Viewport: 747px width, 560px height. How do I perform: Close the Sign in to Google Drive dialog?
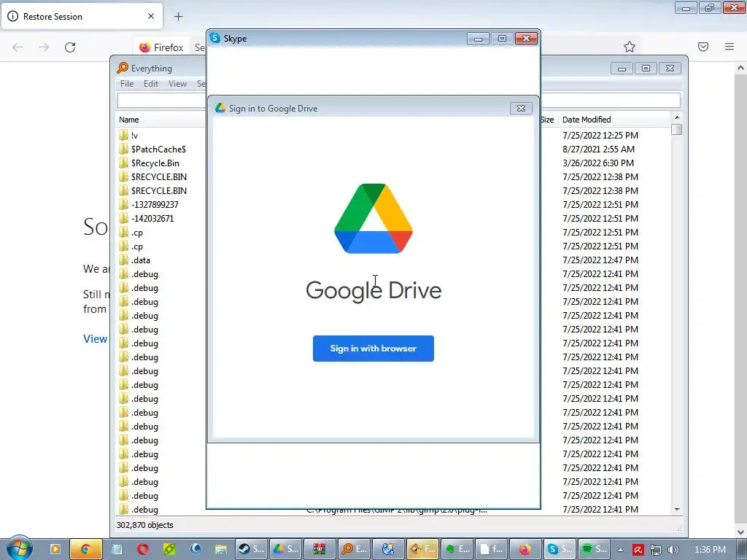[x=521, y=109]
